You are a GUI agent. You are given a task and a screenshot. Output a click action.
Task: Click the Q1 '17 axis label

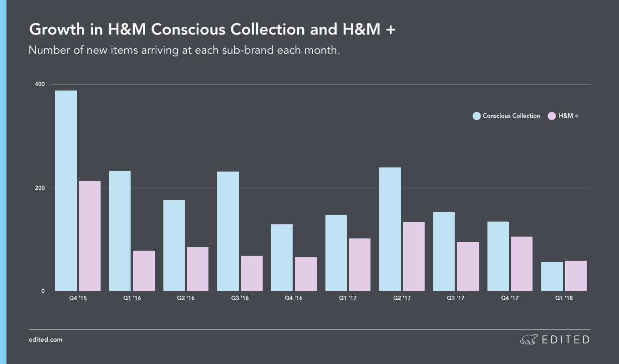(348, 298)
